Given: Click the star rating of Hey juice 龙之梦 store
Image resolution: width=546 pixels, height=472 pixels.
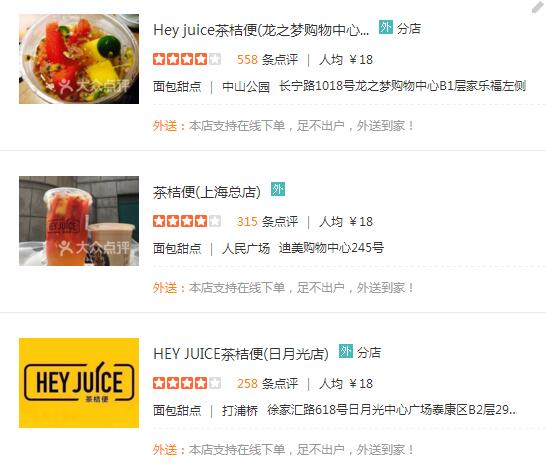Looking at the screenshot, I should coord(187,59).
